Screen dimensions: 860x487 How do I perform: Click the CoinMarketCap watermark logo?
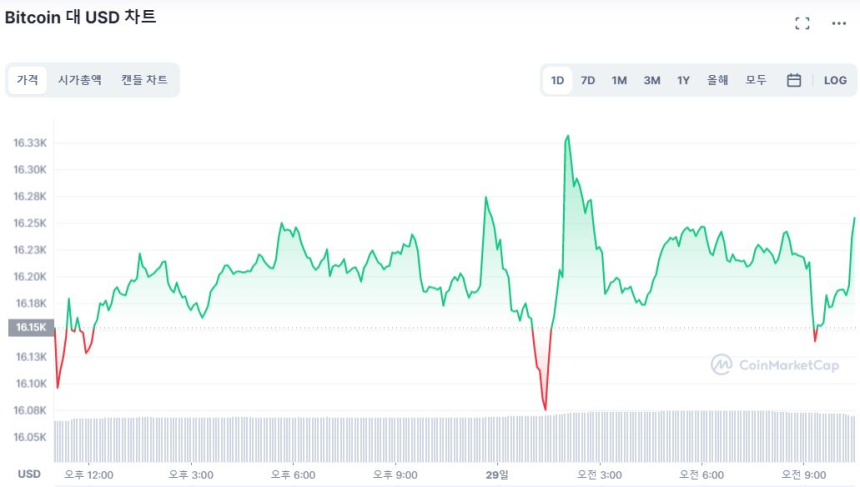tap(774, 365)
